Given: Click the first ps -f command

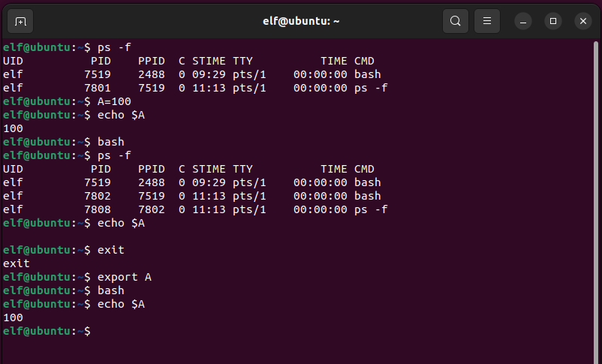Looking at the screenshot, I should click(114, 47).
